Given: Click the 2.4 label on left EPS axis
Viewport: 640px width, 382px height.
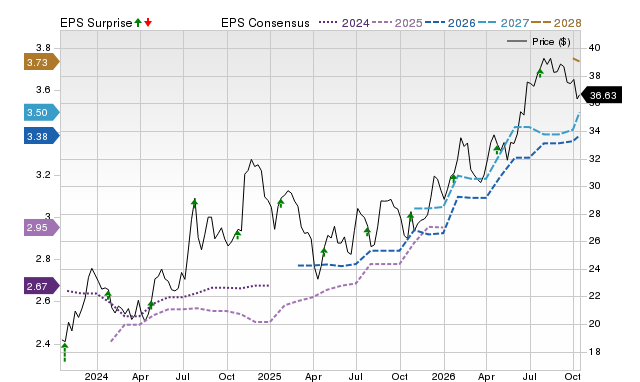Looking at the screenshot, I should pos(43,344).
